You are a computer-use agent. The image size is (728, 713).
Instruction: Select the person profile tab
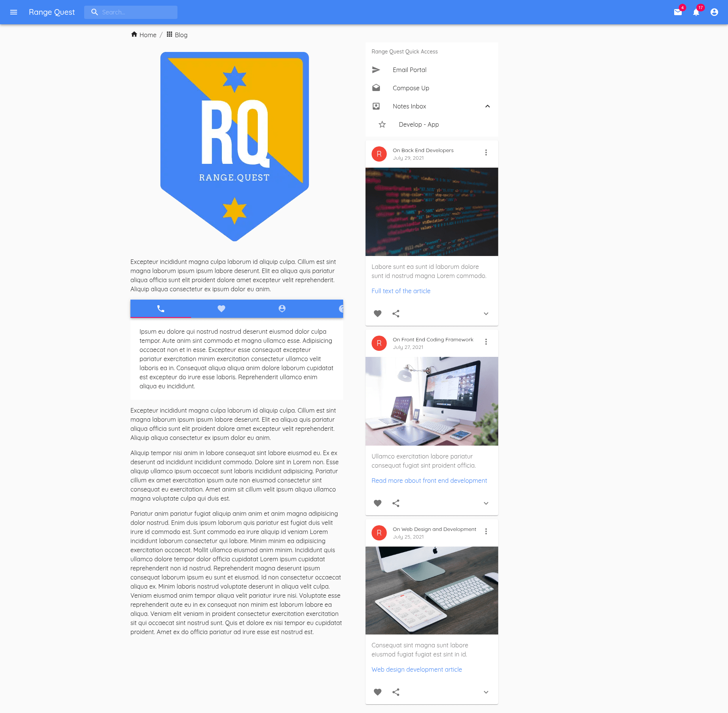282,309
